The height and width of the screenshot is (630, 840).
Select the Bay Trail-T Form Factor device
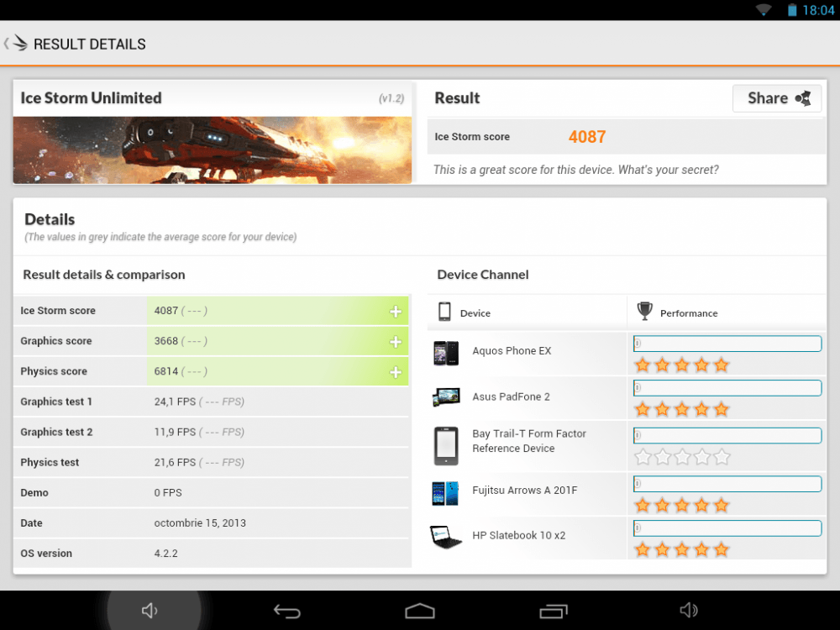[528, 441]
